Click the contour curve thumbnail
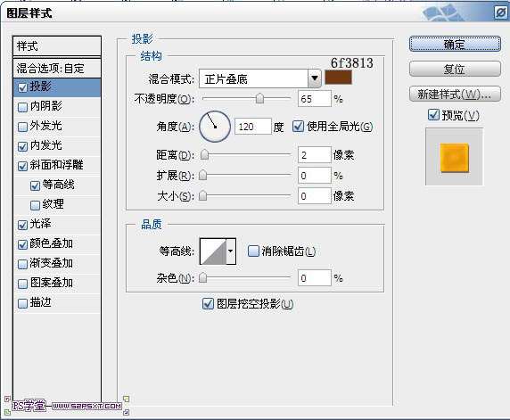 (x=213, y=251)
